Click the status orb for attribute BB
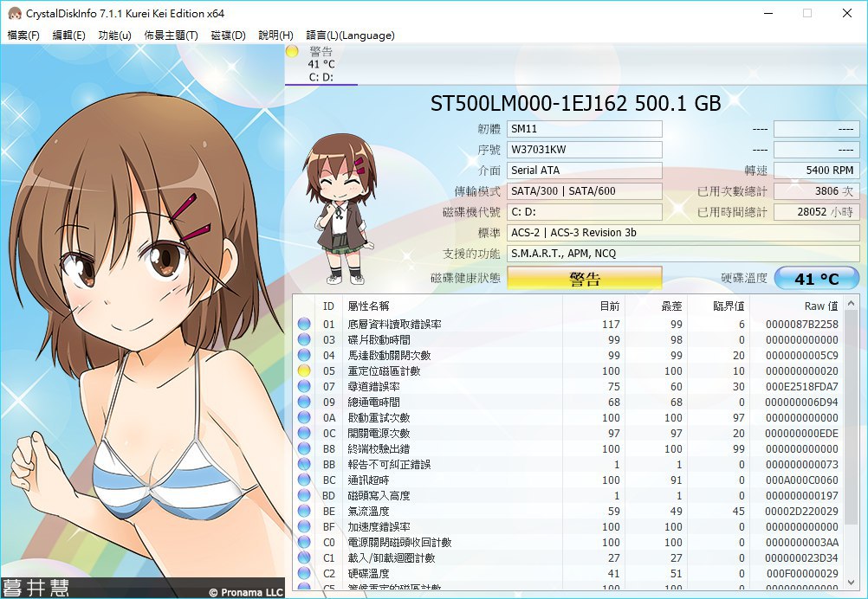 click(304, 465)
